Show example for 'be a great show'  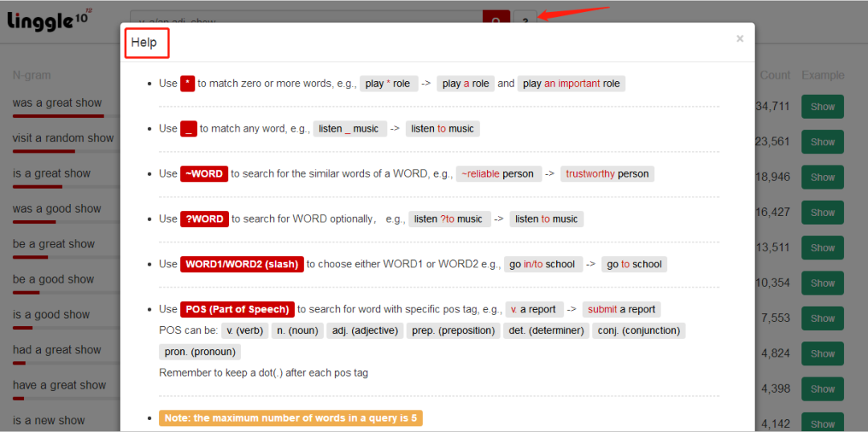823,248
